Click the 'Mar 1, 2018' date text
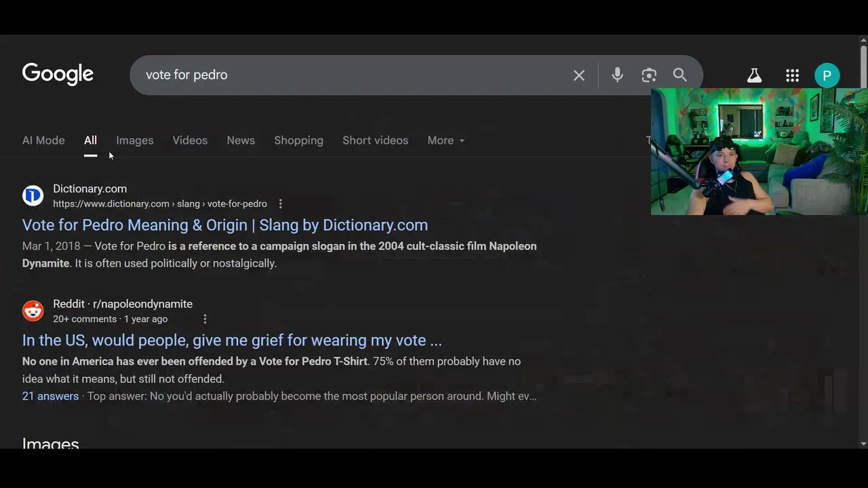 point(51,246)
